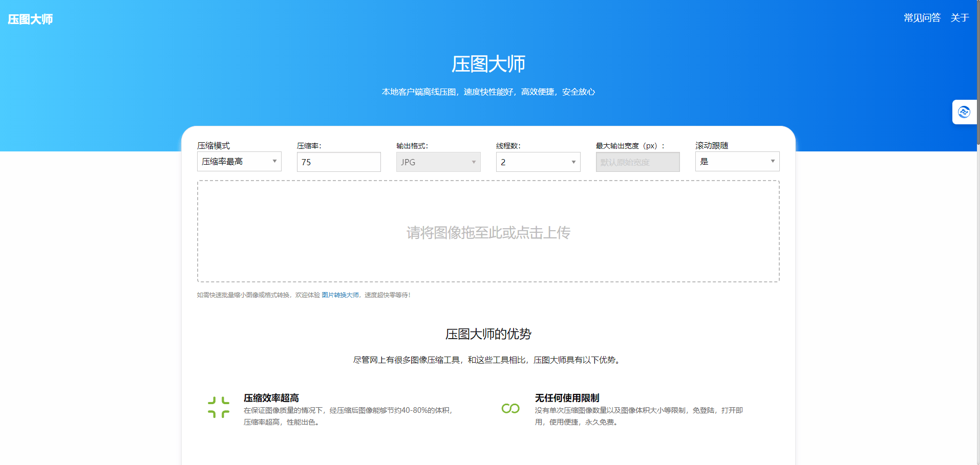
Task: Open the 输出格式 dropdown showing JPG
Action: [438, 162]
